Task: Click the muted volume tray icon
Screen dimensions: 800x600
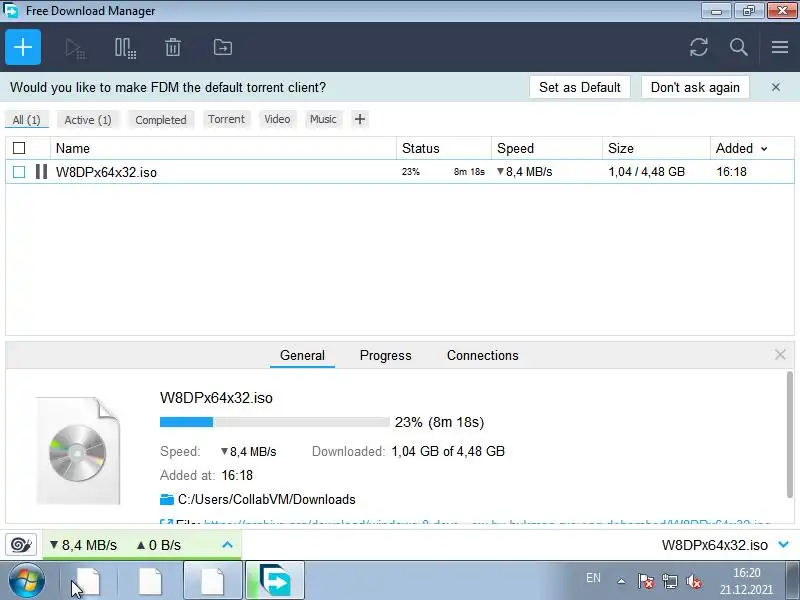Action: coord(694,581)
